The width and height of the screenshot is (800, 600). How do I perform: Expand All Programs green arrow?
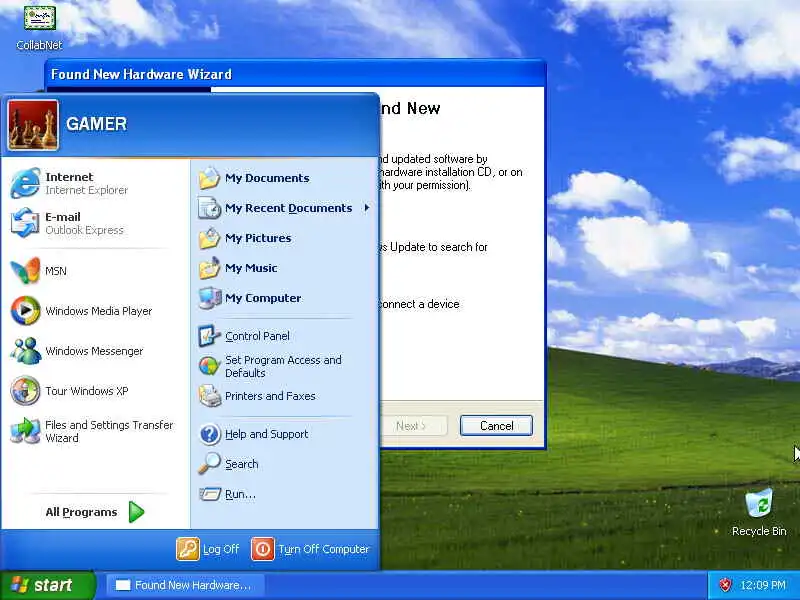click(136, 512)
